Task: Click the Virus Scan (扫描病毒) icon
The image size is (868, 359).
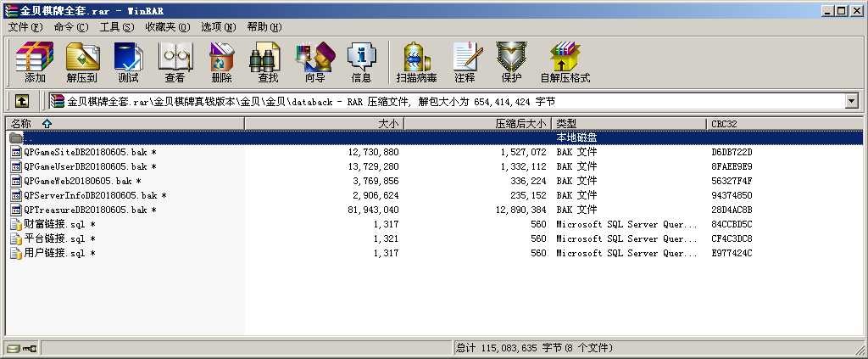Action: coord(416,62)
